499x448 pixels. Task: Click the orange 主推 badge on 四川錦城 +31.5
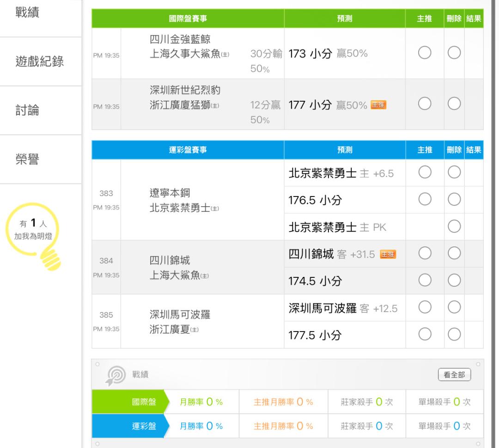(x=388, y=254)
